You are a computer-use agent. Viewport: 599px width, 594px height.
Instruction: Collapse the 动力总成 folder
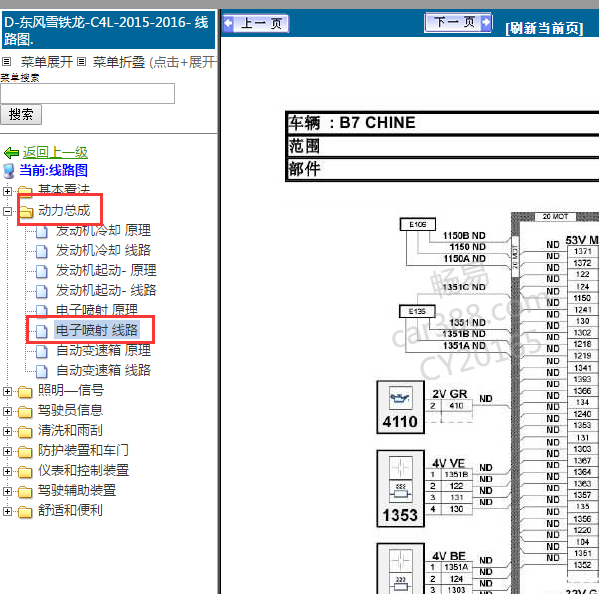coord(7,211)
